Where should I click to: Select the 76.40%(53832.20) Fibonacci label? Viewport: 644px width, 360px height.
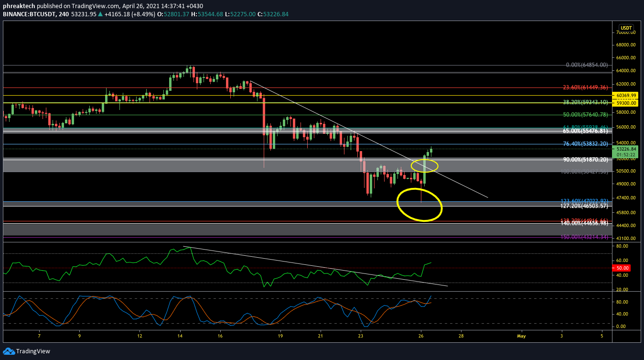[x=585, y=143]
